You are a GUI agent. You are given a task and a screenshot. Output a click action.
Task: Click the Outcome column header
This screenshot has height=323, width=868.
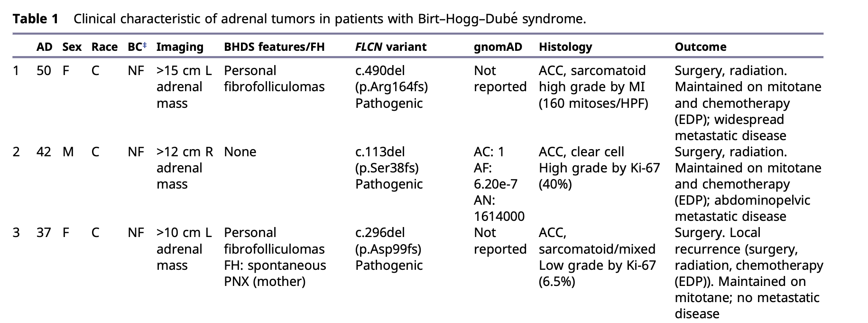701,47
